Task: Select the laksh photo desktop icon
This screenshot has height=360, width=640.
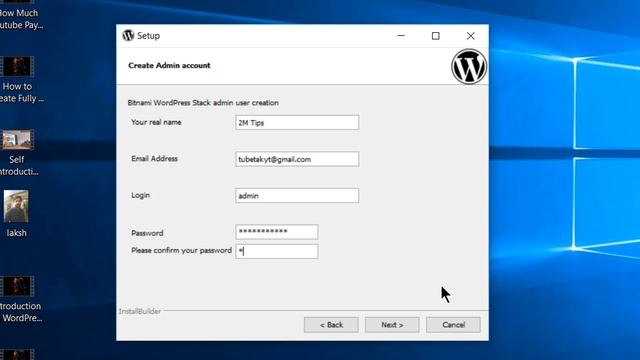Action: tap(16, 207)
